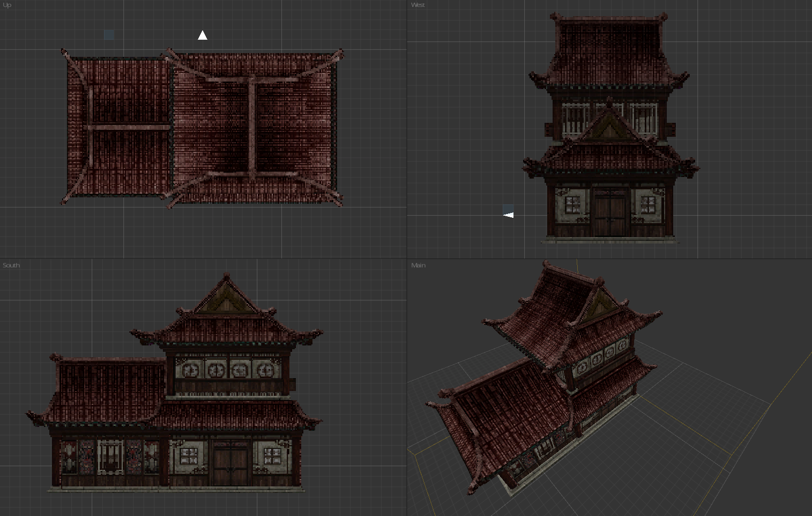Image resolution: width=812 pixels, height=516 pixels.
Task: Select the building model in the West viewport
Action: (x=610, y=127)
